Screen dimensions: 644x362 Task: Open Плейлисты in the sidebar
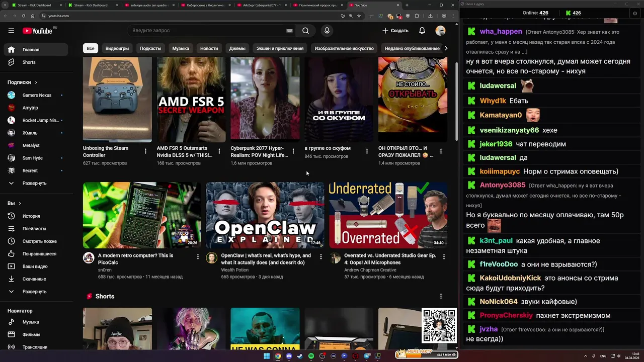35,229
